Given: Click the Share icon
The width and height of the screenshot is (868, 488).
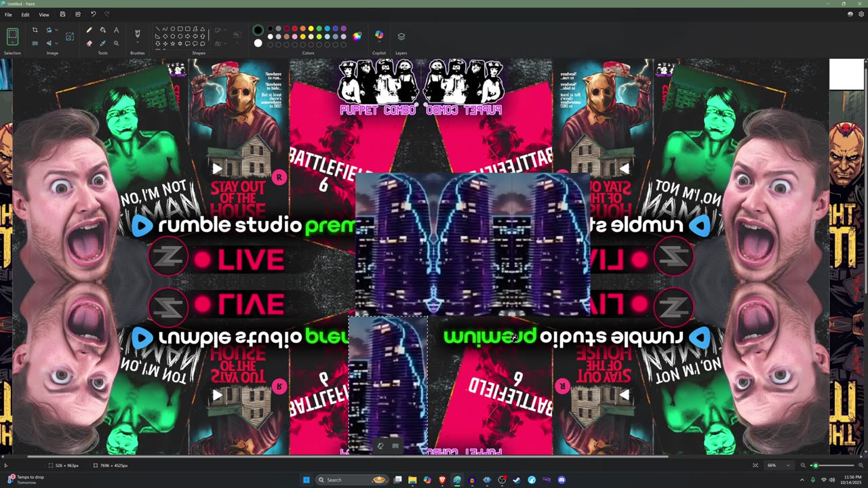Looking at the screenshot, I should click(x=77, y=14).
